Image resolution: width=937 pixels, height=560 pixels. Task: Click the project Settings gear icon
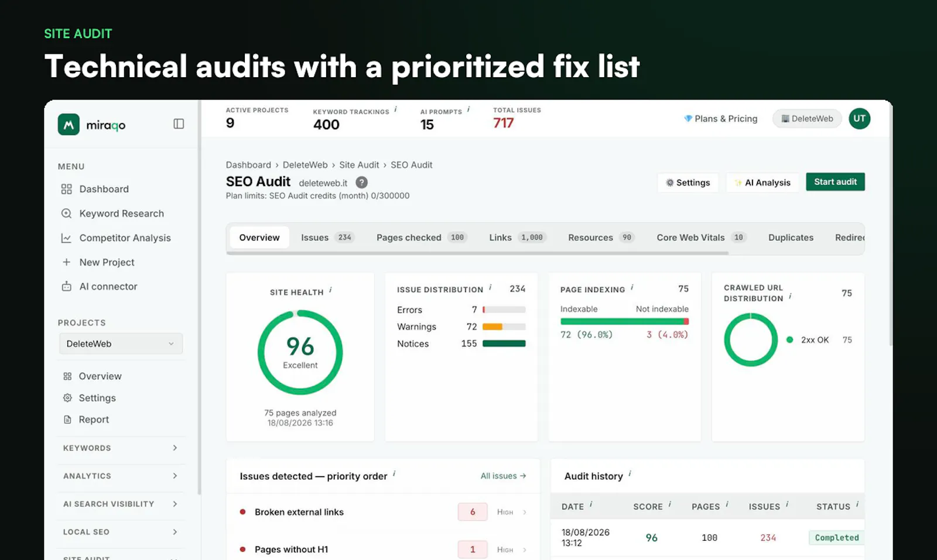point(67,398)
